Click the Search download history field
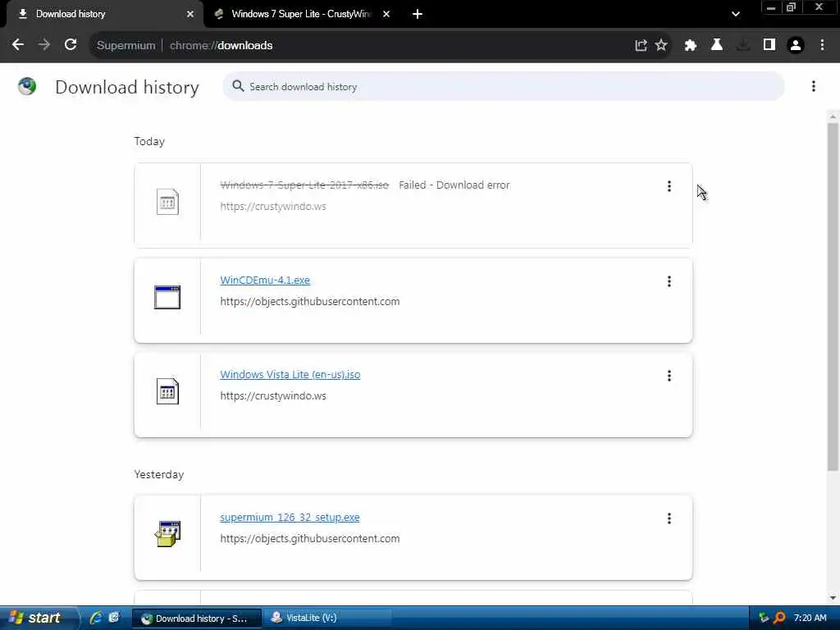 click(504, 86)
